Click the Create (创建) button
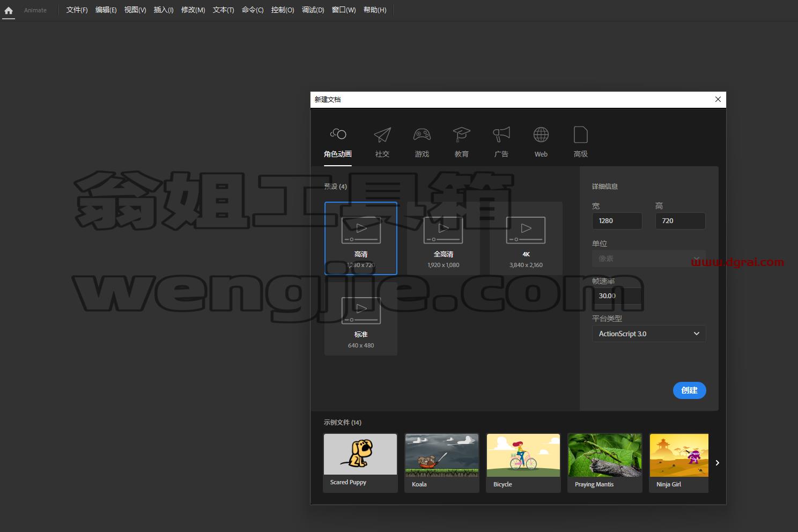Image resolution: width=798 pixels, height=532 pixels. (690, 390)
